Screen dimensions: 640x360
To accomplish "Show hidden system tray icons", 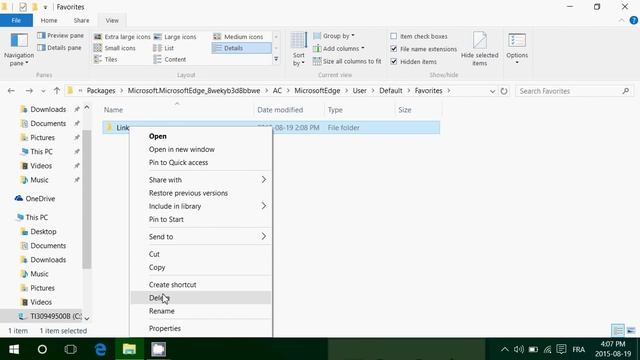I will tap(505, 349).
